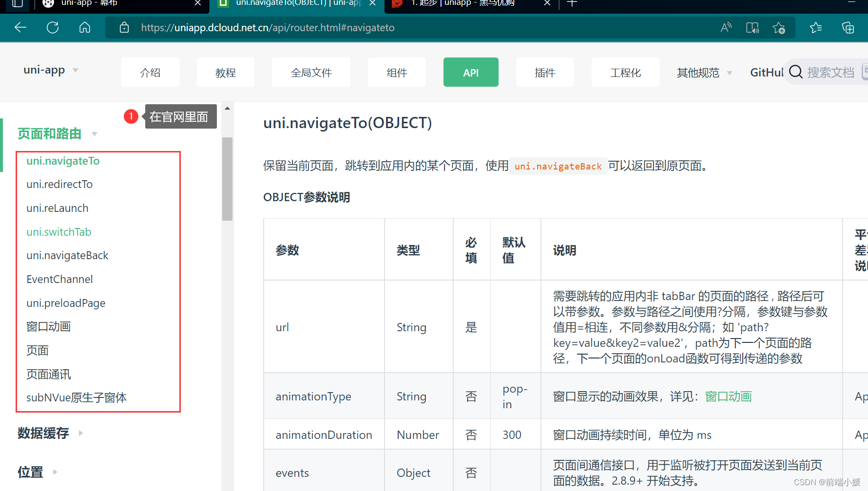Open the 全局文件 nav item
Image resolution: width=868 pixels, height=491 pixels.
point(311,72)
